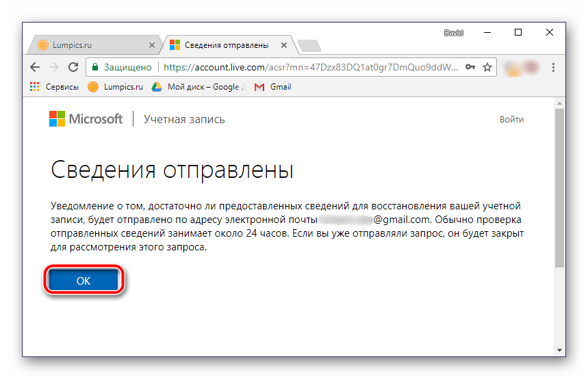The image size is (588, 379).
Task: Click the scrollbar down arrow
Action: (x=559, y=350)
